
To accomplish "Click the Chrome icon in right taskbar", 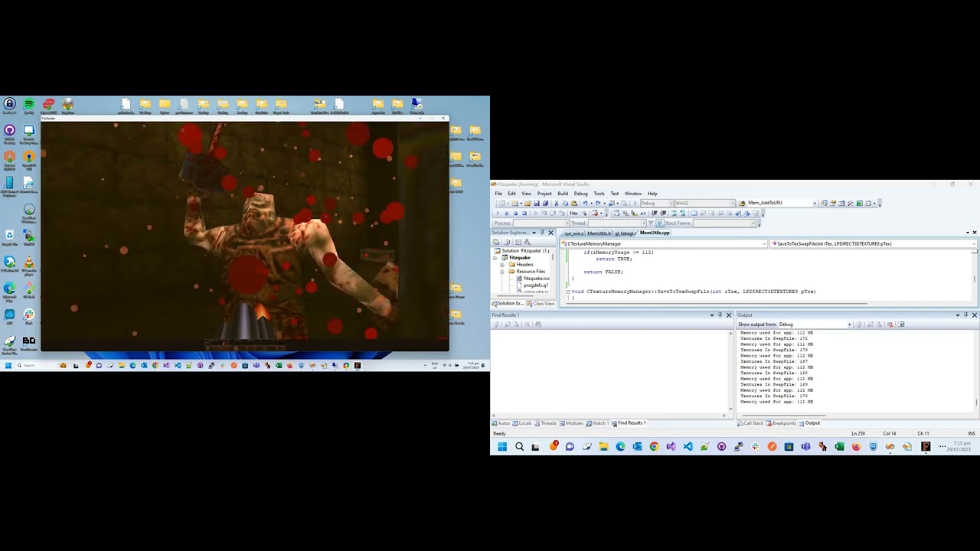I will pos(654,446).
